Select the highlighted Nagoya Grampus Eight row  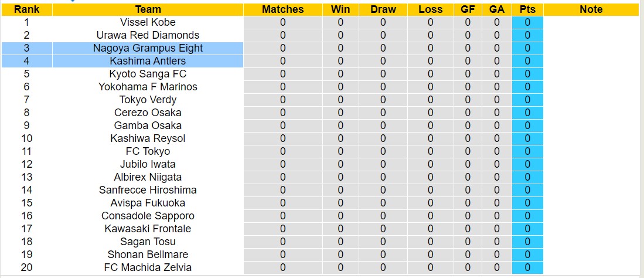(x=148, y=48)
